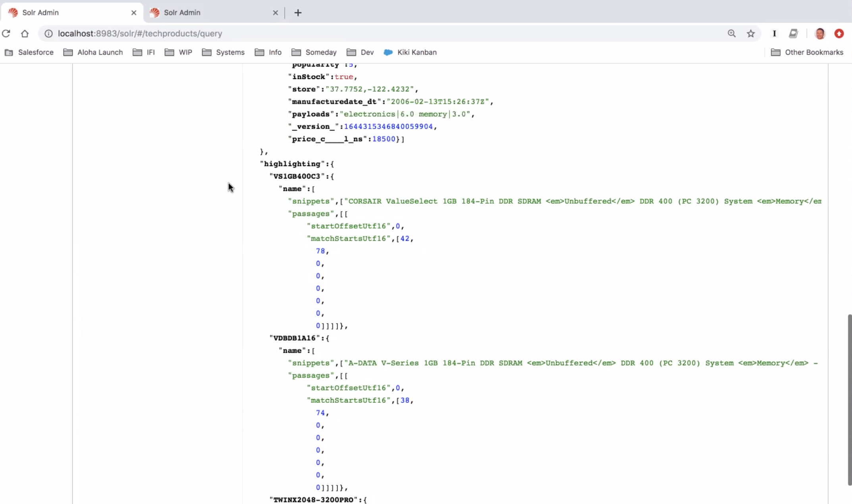Click the red update notification icon
This screenshot has height=504, width=852.
[x=839, y=34]
